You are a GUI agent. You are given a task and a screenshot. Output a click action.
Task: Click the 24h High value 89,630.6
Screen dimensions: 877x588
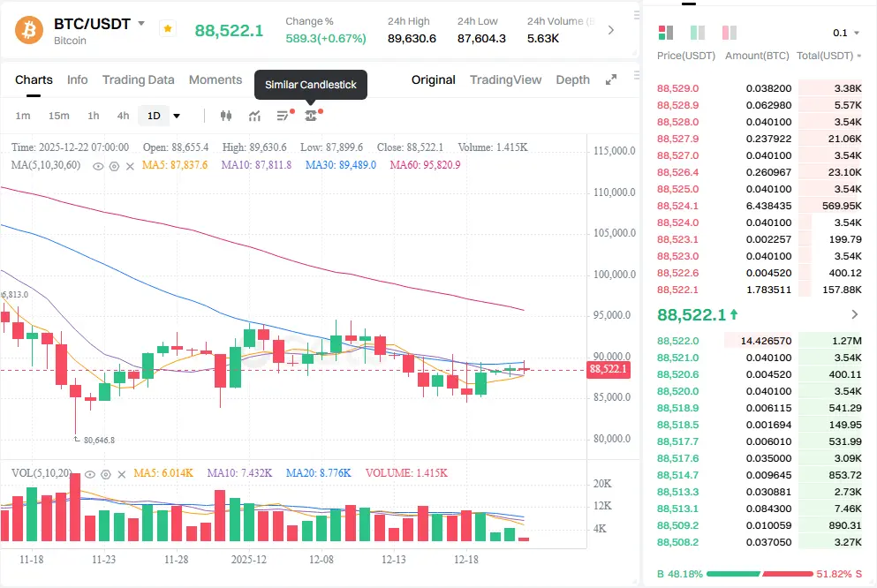(x=412, y=39)
